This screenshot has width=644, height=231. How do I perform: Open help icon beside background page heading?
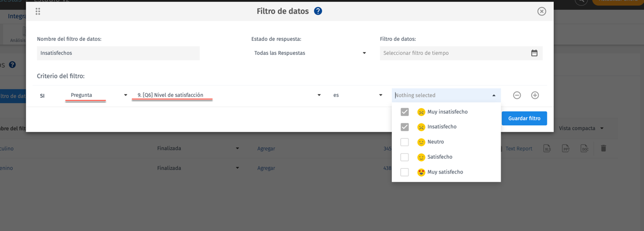12,65
